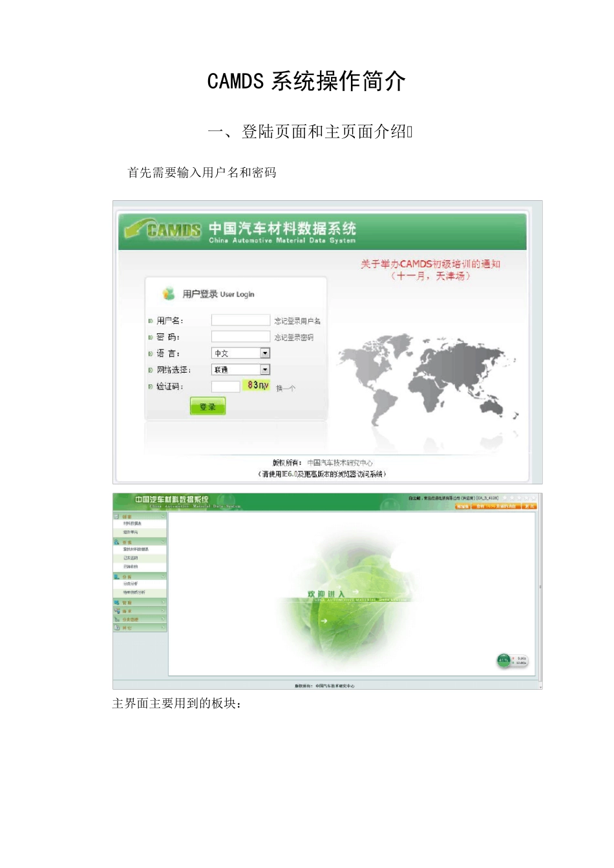Click the 其它 section icon in sidebar
The image size is (614, 868).
coord(116,627)
